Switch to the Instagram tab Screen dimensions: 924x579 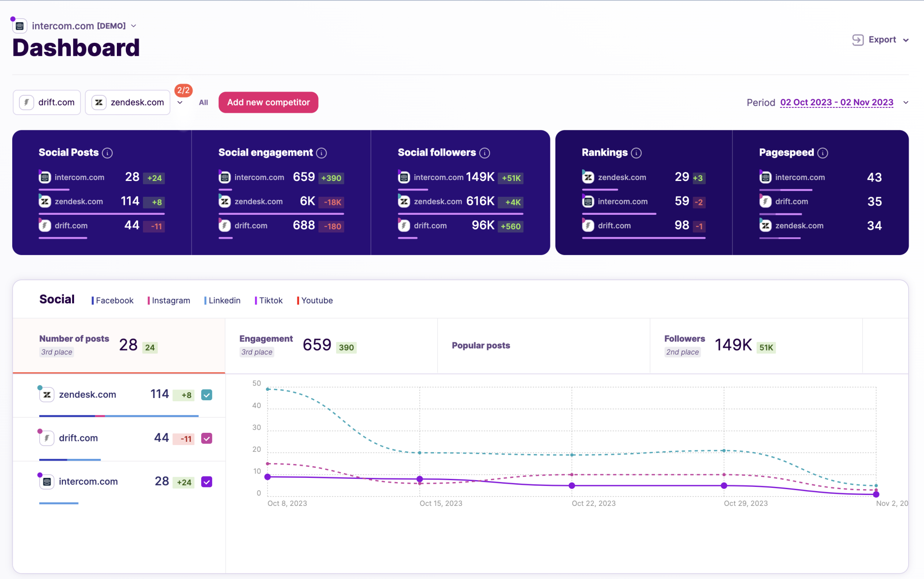click(171, 300)
